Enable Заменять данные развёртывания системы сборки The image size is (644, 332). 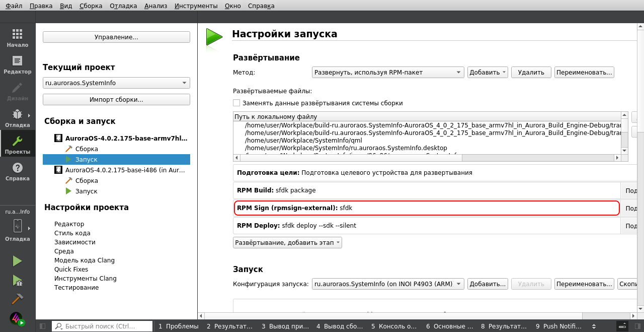click(236, 103)
